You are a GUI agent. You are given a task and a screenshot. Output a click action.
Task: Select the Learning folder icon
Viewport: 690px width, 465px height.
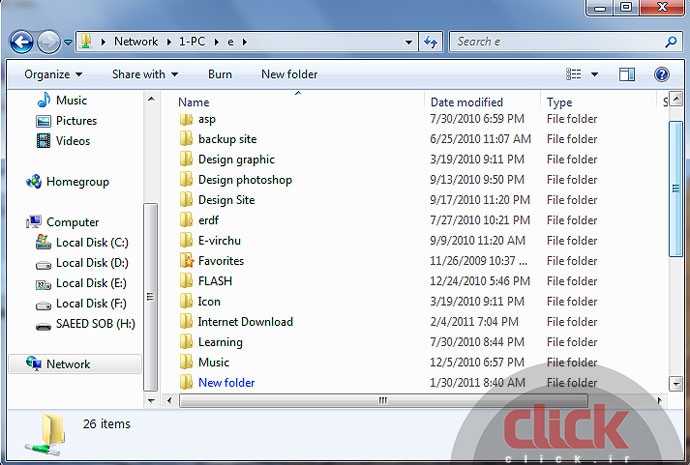click(x=186, y=342)
